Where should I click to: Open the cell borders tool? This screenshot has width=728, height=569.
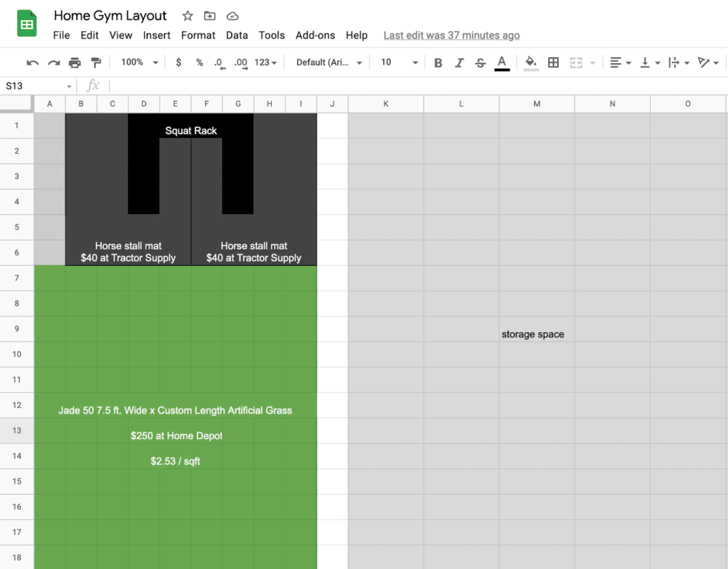pyautogui.click(x=553, y=63)
